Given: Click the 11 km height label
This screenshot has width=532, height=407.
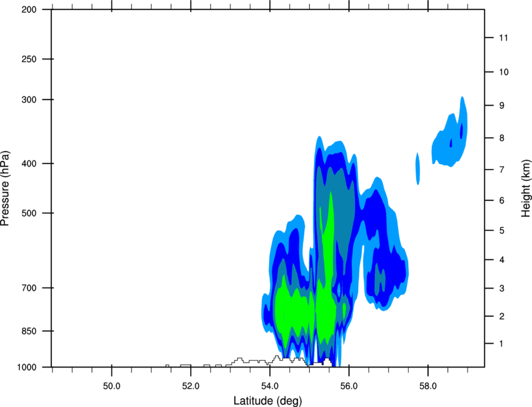Looking at the screenshot, I should pos(503,38).
